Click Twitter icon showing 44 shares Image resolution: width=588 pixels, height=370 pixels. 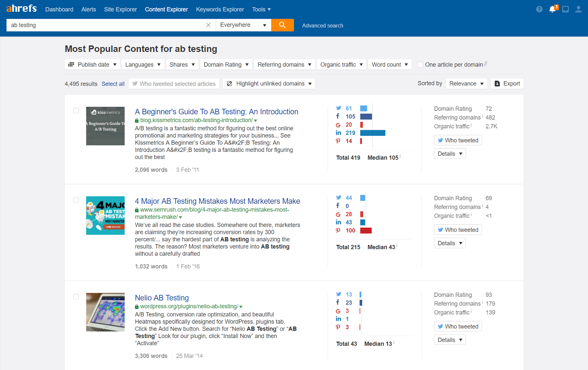click(338, 198)
